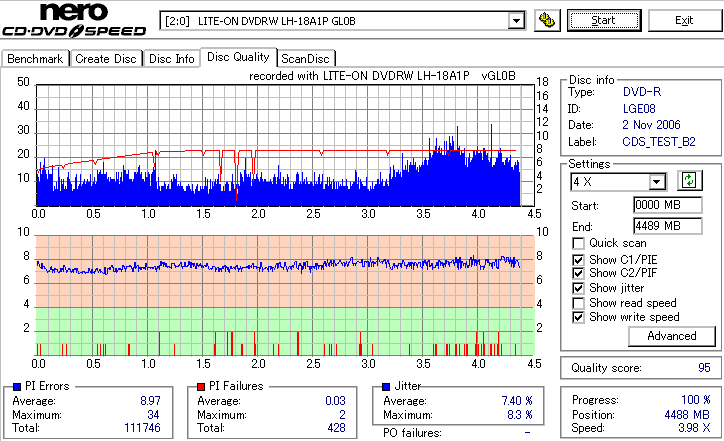Viewport: 724px width, 441px height.
Task: Click Jitter maximum 8.3 %
Action: pyautogui.click(x=519, y=415)
